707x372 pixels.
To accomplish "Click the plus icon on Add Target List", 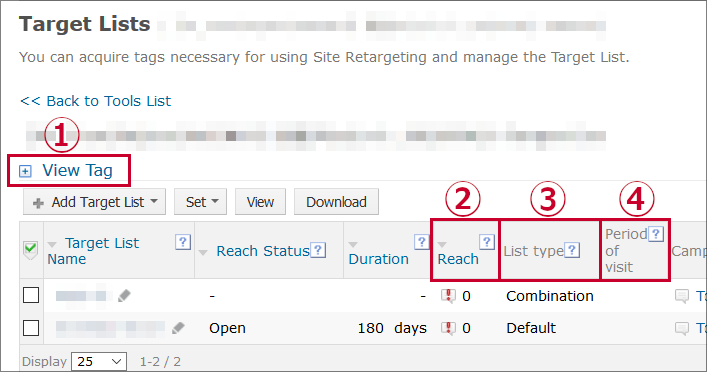I will pos(38,203).
